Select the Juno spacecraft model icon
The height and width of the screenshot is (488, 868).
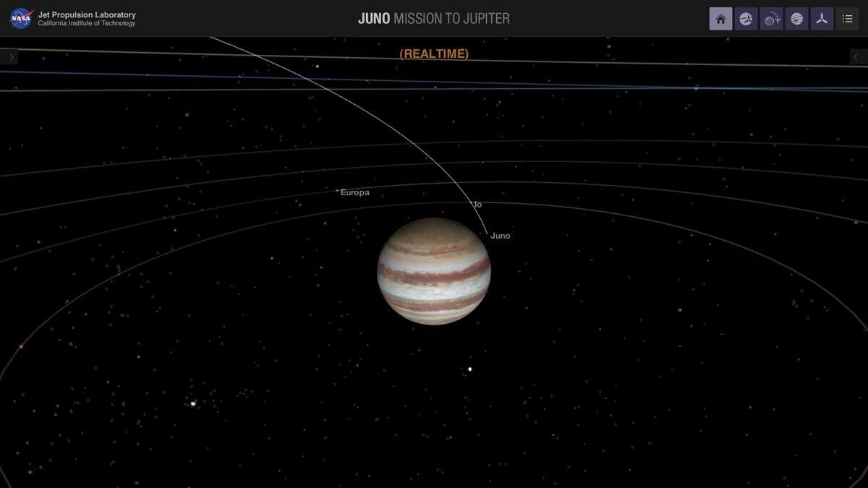822,19
